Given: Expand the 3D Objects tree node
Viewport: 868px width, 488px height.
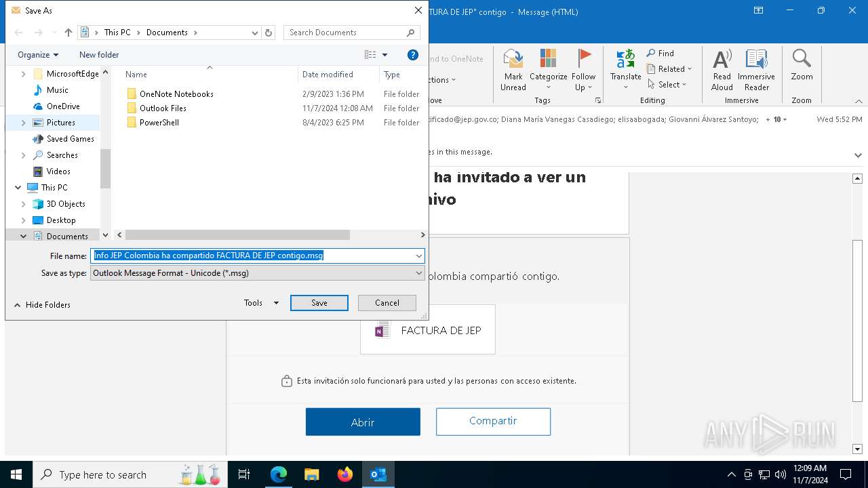Looking at the screenshot, I should click(24, 204).
